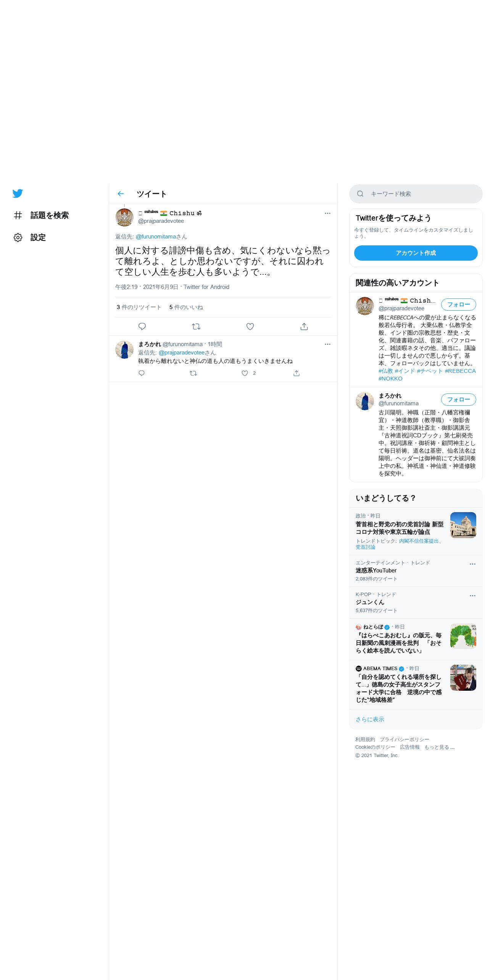This screenshot has width=490, height=980.
Task: Open the #REBECCA hashtag link
Action: pyautogui.click(x=460, y=371)
